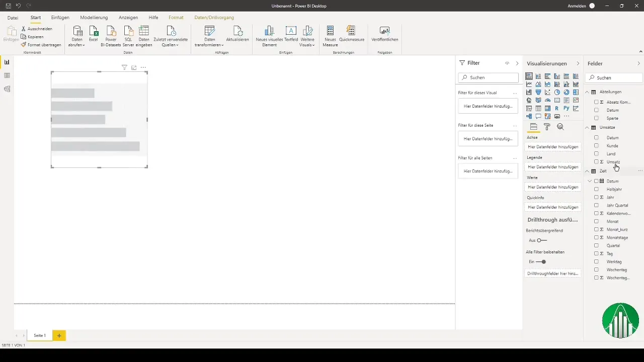Select the R script visual

click(x=557, y=108)
